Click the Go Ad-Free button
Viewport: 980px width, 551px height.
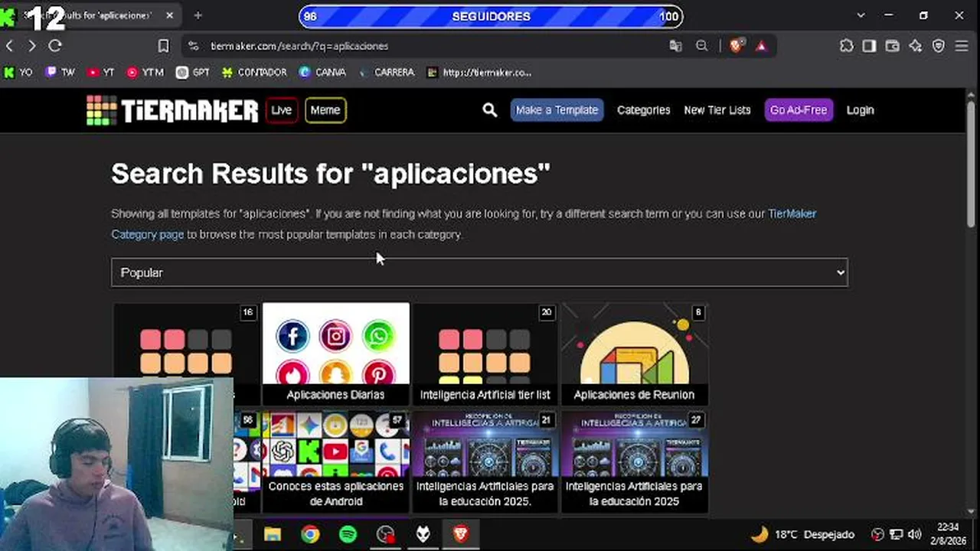point(799,110)
